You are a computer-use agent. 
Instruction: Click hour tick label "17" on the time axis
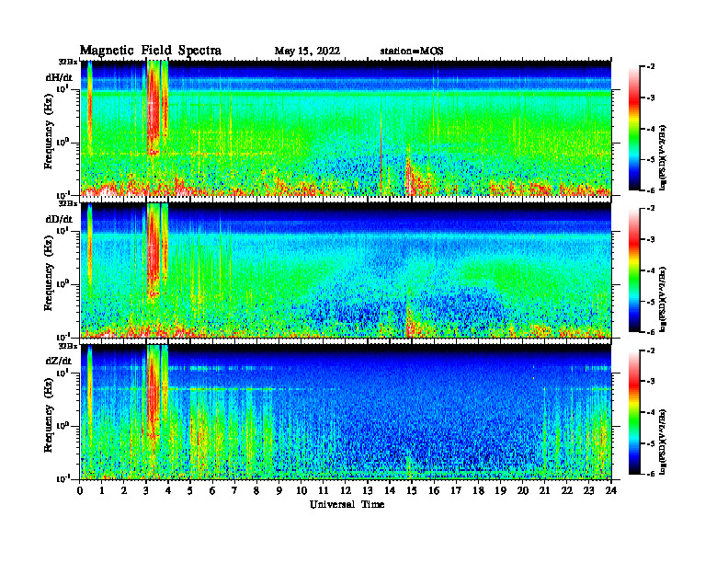point(456,491)
